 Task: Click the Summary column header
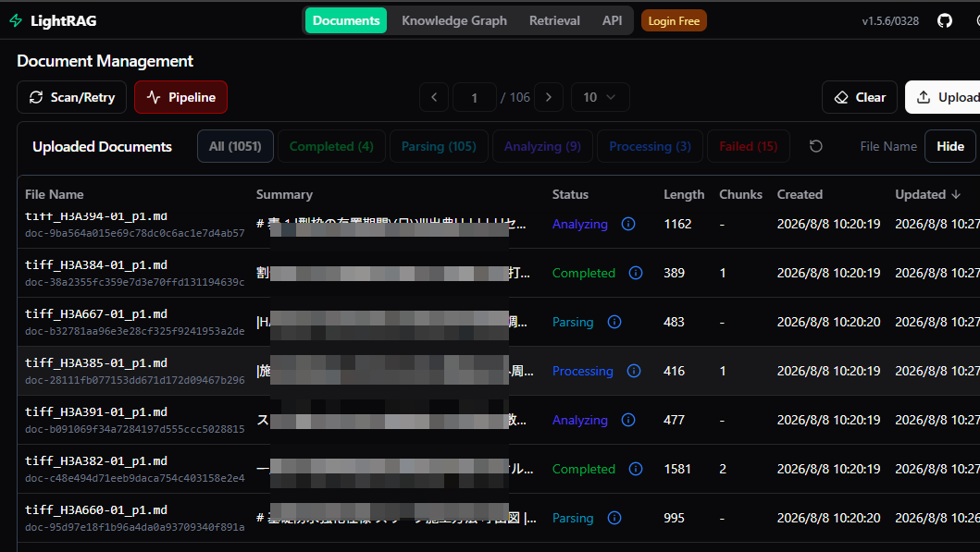pos(284,194)
